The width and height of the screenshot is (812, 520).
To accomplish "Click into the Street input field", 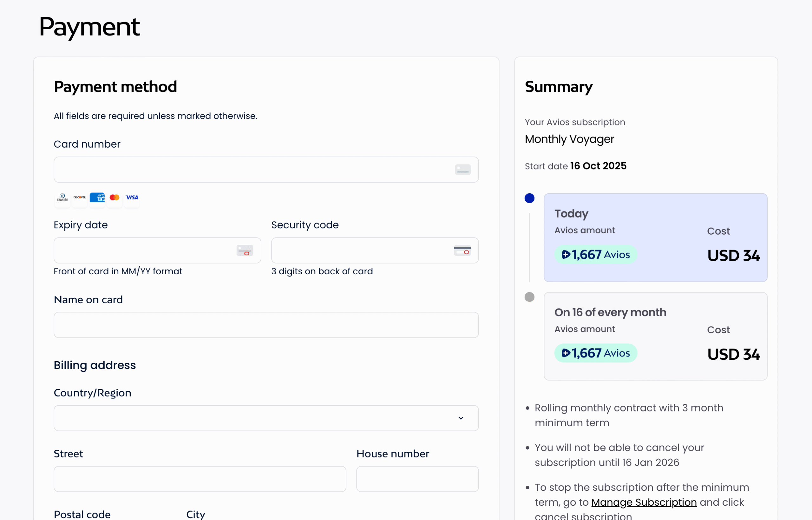I will [x=200, y=479].
